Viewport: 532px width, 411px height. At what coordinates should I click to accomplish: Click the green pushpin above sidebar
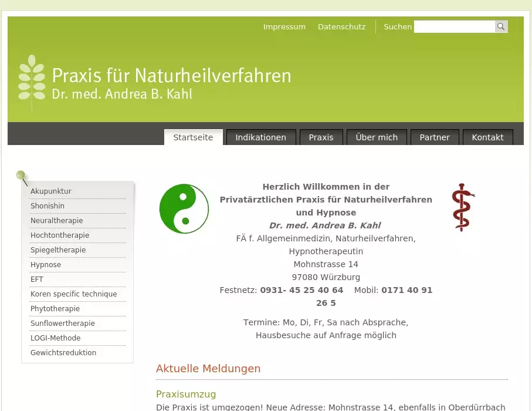click(x=22, y=176)
